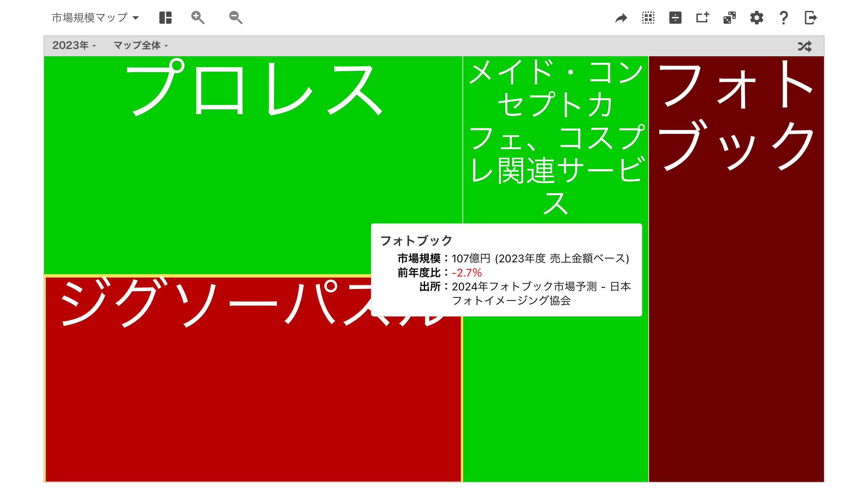Click the 107億円 market size text
Image resolution: width=868 pixels, height=488 pixels.
point(471,259)
